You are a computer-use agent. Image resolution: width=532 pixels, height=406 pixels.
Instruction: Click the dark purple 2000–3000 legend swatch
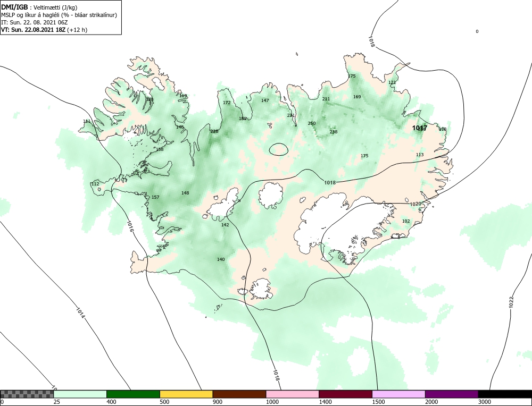(452, 394)
